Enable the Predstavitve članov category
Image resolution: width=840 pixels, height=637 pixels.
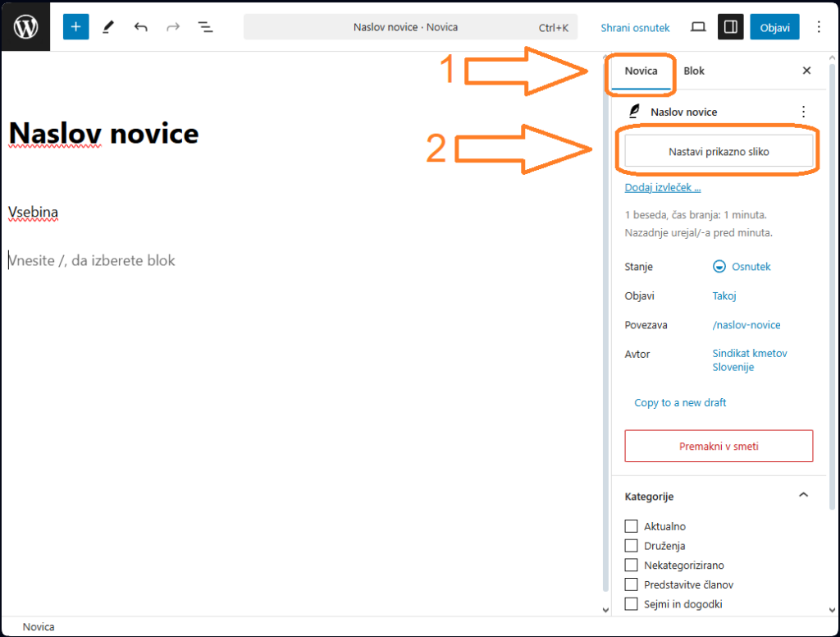(x=631, y=584)
